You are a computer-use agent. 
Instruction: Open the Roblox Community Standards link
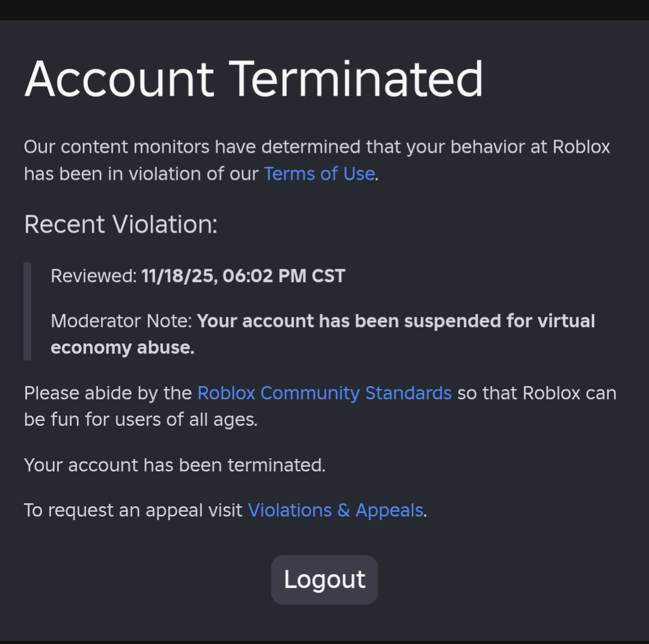[x=325, y=393]
